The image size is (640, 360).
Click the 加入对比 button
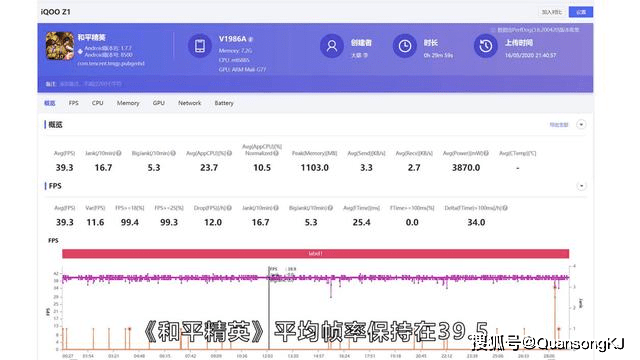552,12
